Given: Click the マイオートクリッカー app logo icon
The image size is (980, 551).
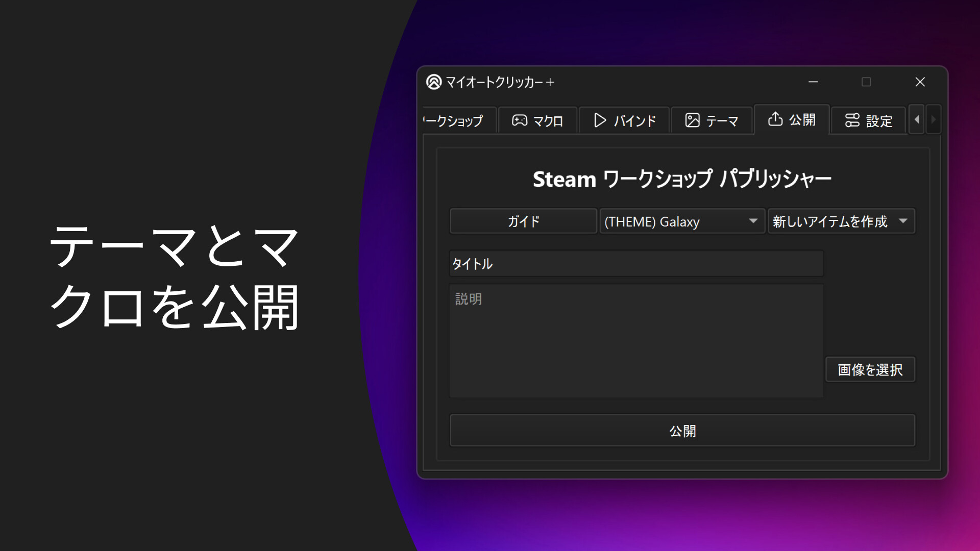Looking at the screenshot, I should click(x=434, y=82).
